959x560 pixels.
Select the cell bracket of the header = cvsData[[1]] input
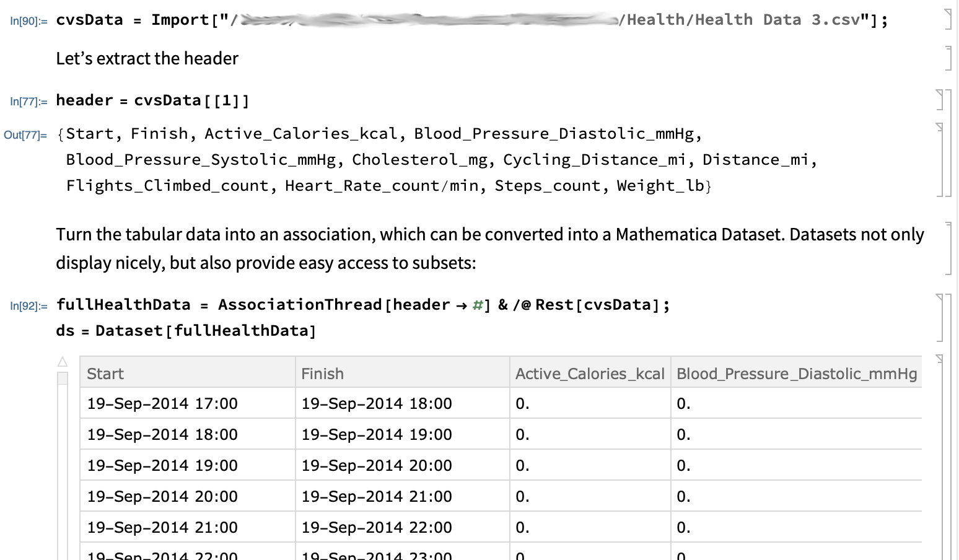coord(940,100)
